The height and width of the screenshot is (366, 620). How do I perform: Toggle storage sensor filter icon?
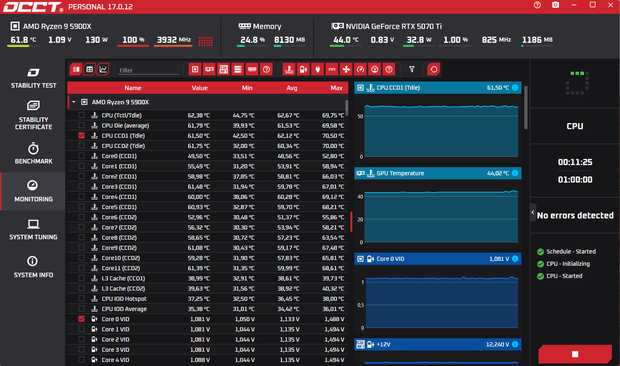(x=238, y=70)
